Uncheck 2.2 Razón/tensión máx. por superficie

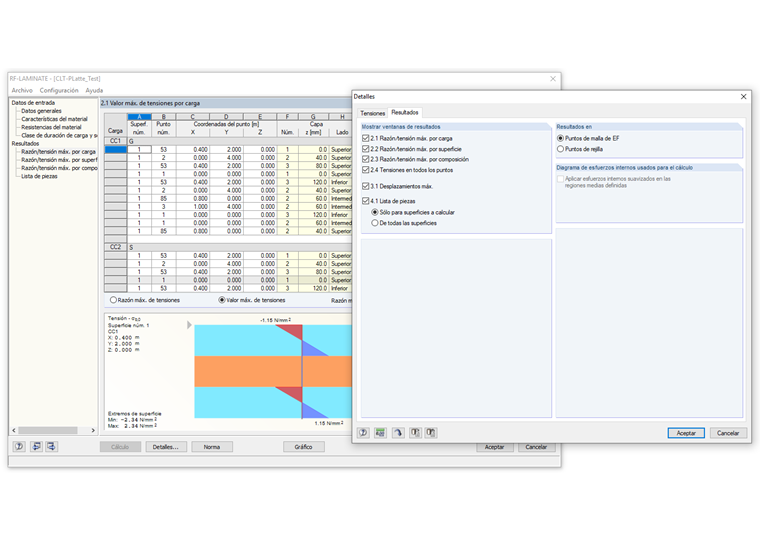coord(365,149)
